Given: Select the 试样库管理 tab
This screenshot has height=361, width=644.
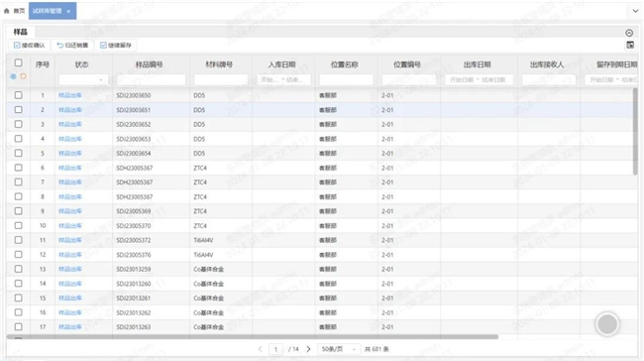Looking at the screenshot, I should click(x=48, y=11).
